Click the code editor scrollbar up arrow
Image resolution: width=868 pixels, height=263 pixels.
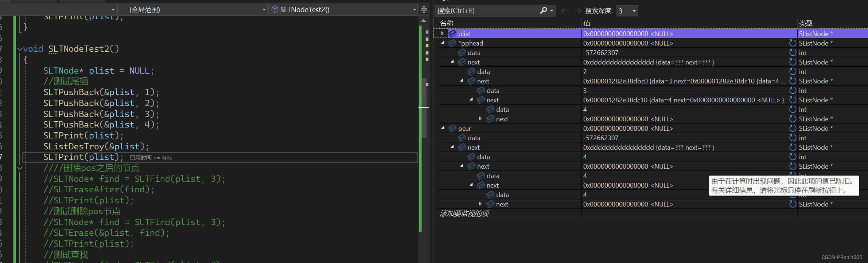[423, 20]
